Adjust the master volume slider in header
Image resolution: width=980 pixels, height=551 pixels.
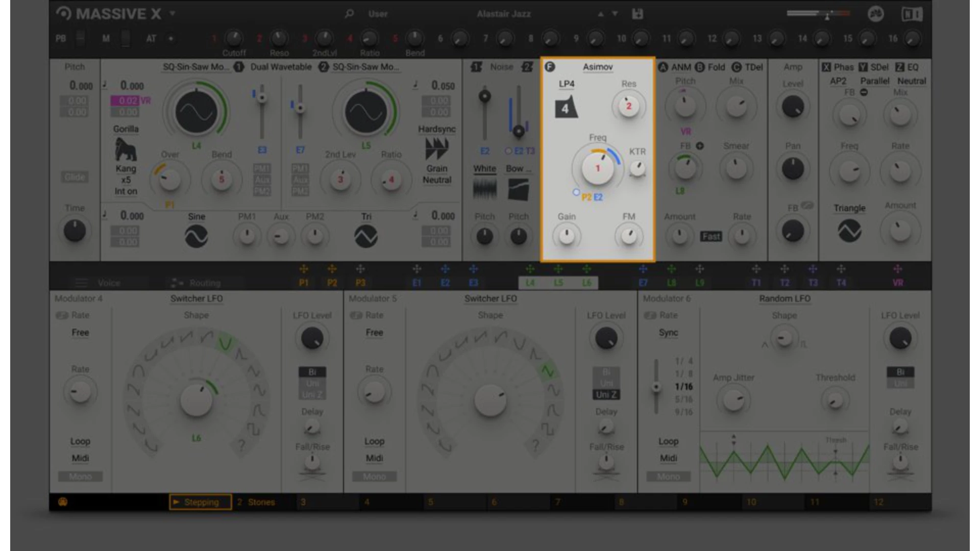coord(818,14)
